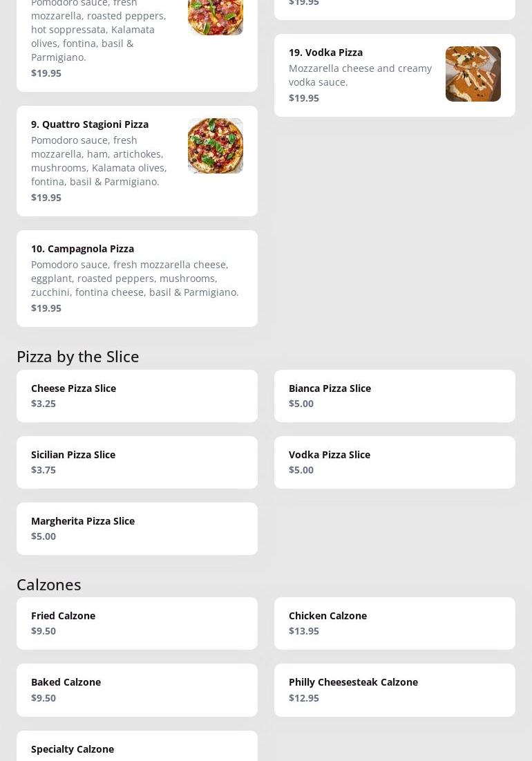
Task: Click the Vodka Pizza photo thumbnail
Action: pyautogui.click(x=473, y=74)
